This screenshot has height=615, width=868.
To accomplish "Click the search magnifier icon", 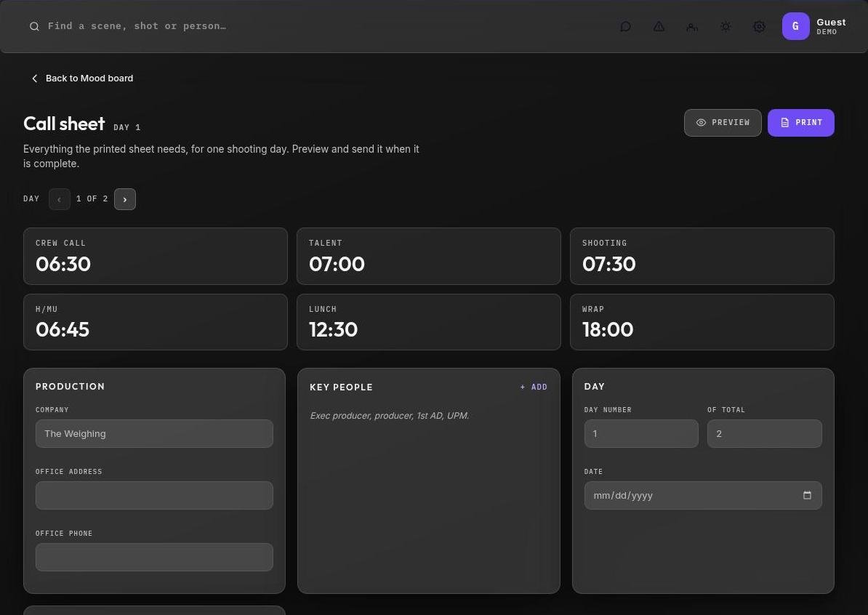I will (34, 27).
